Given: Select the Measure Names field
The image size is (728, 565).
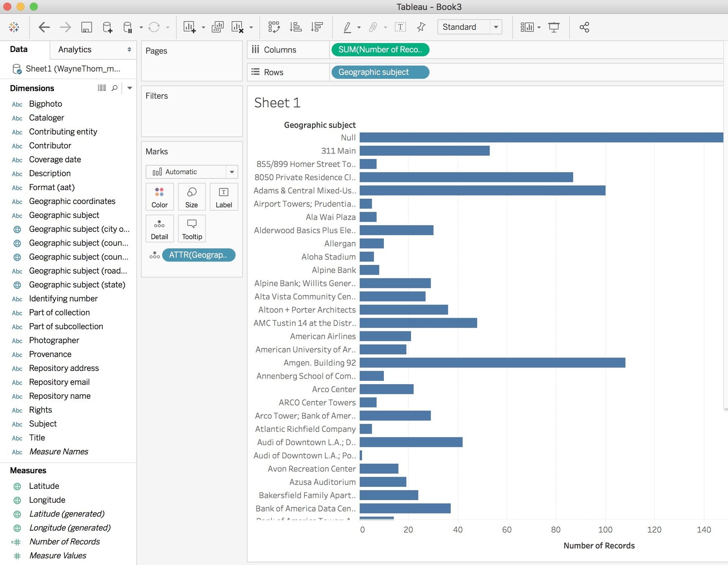Looking at the screenshot, I should [59, 452].
